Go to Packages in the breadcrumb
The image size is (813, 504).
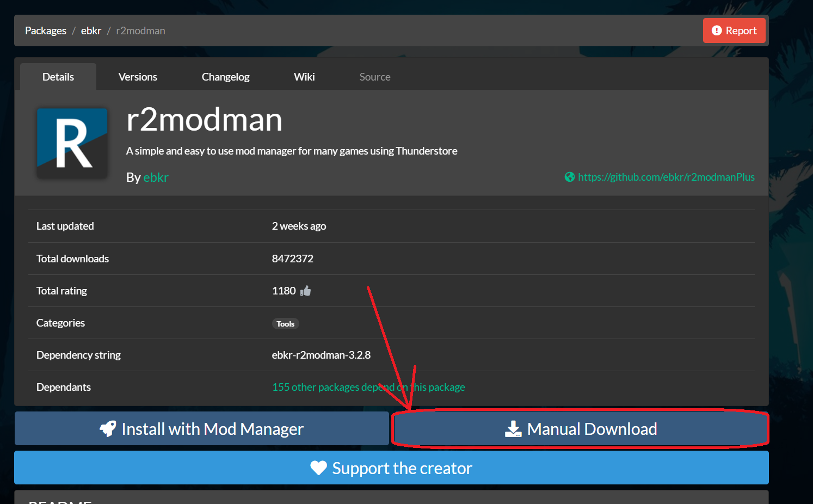(46, 30)
